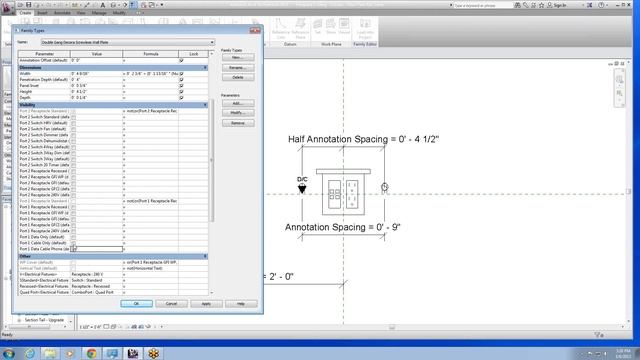This screenshot has height=360, width=640.
Task: Collapse the Dimensions parameter group
Action: point(205,68)
